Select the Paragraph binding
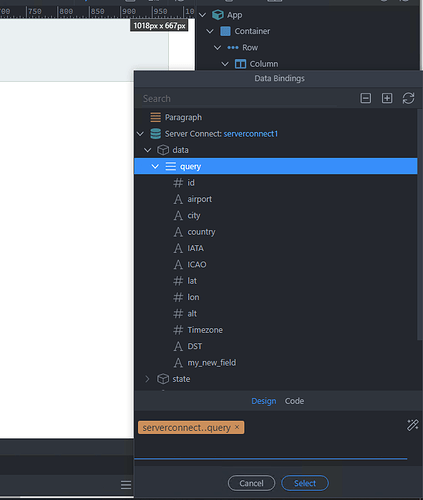 tap(183, 117)
